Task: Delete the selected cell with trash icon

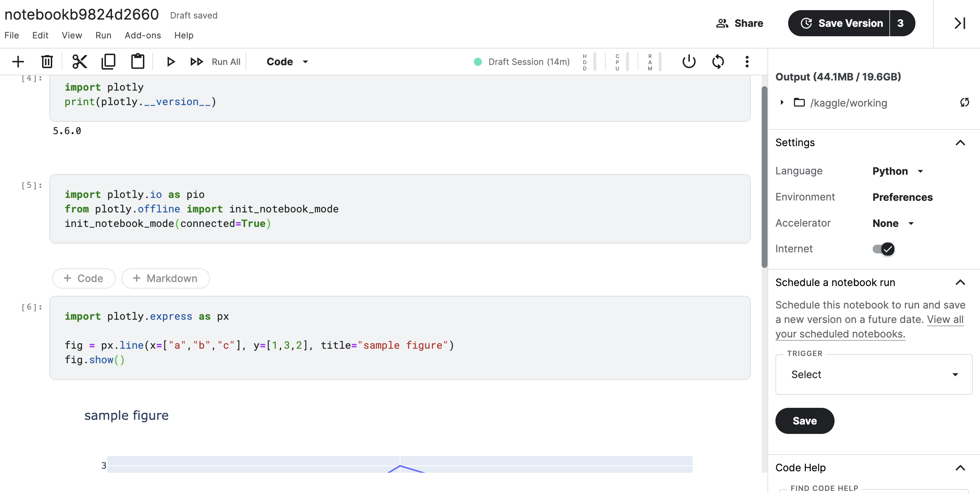Action: pos(47,62)
